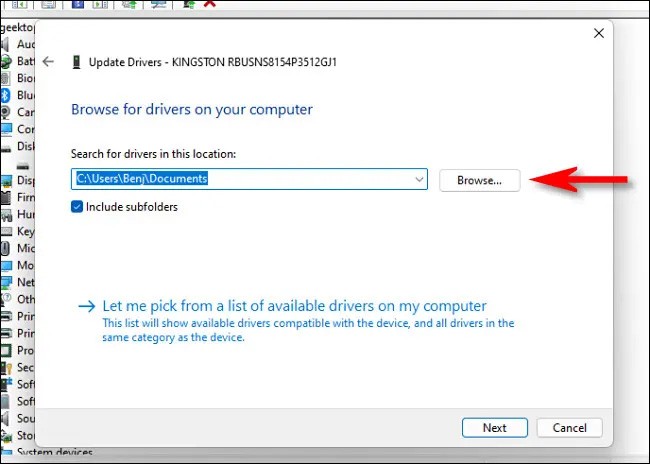Click the red X uninstall device toolbar icon
Viewport: 650px width, 464px height.
point(209,4)
